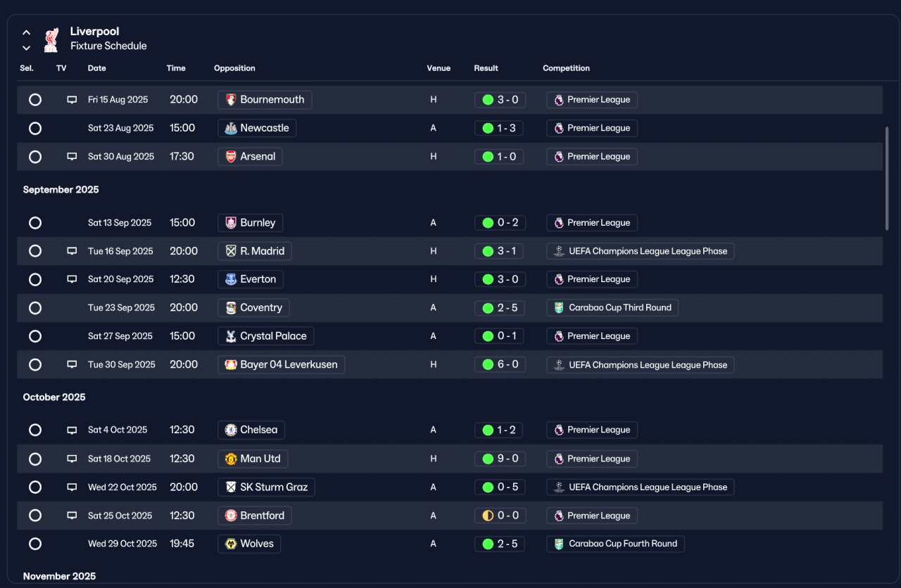Click the half-filled draw indicator for the Brentford match
The height and width of the screenshot is (588, 901).
pyautogui.click(x=488, y=516)
